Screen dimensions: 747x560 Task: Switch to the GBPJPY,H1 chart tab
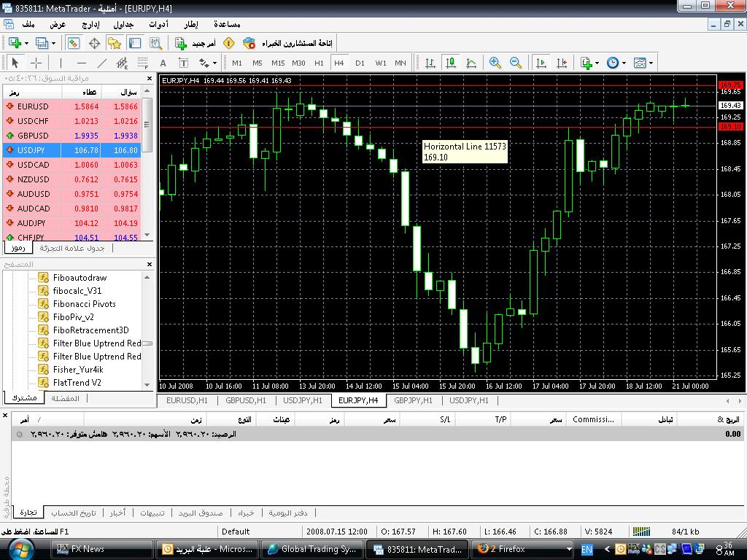(x=413, y=400)
